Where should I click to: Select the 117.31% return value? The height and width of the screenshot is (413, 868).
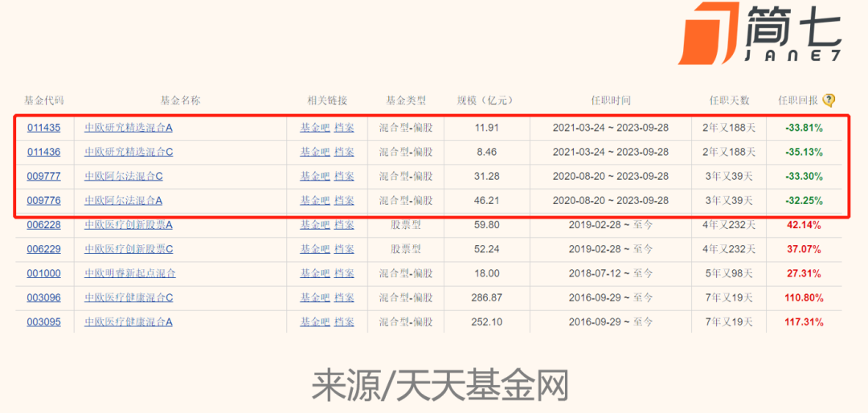coord(804,322)
